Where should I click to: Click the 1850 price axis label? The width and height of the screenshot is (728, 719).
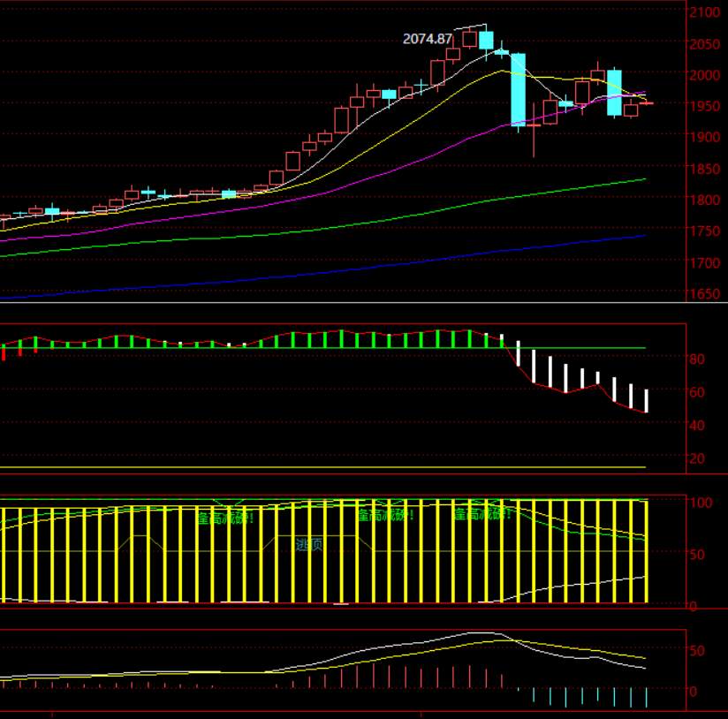pyautogui.click(x=704, y=169)
